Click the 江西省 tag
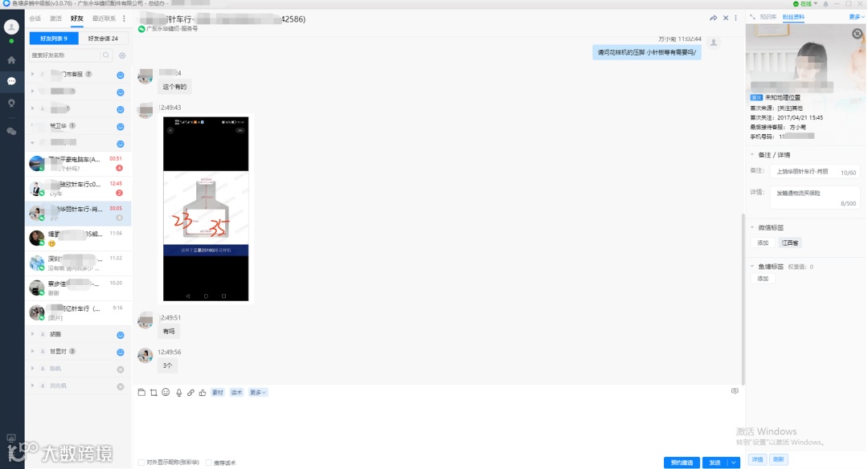 (789, 243)
